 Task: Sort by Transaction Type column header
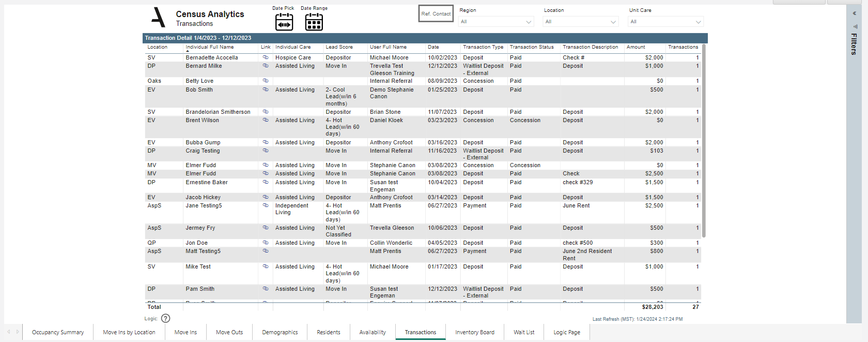click(x=483, y=47)
